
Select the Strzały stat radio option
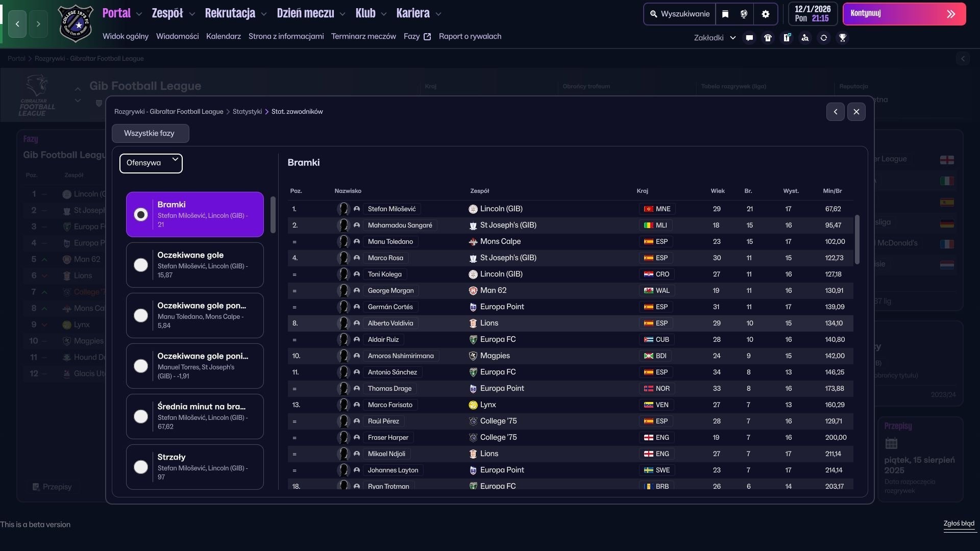click(x=141, y=467)
